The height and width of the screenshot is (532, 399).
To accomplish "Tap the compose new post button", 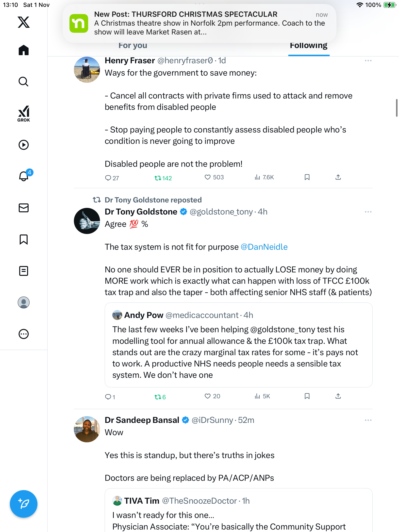I will pyautogui.click(x=24, y=504).
